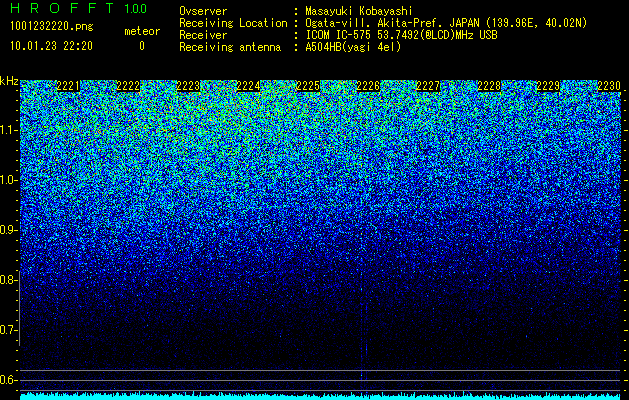
Task: Click the kHz axis unit label
Action: [x=9, y=81]
